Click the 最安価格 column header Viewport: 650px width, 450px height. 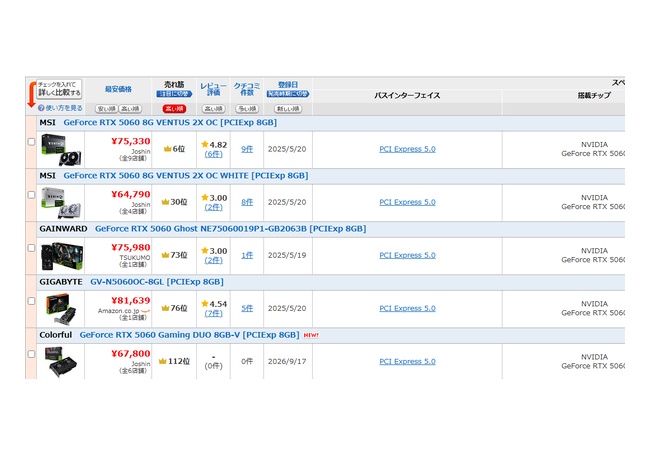[x=119, y=89]
